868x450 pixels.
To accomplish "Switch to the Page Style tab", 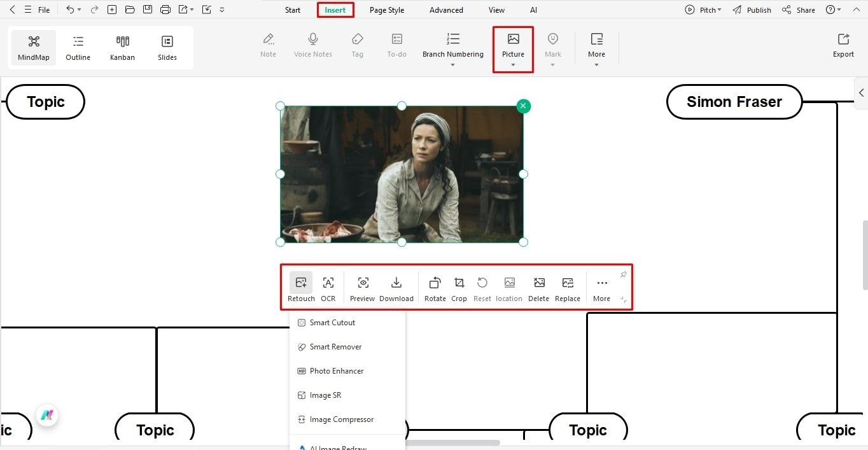I will click(x=386, y=10).
